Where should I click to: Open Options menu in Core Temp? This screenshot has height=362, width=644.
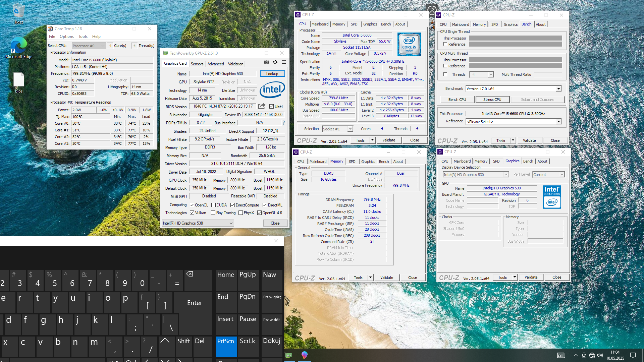pos(66,37)
